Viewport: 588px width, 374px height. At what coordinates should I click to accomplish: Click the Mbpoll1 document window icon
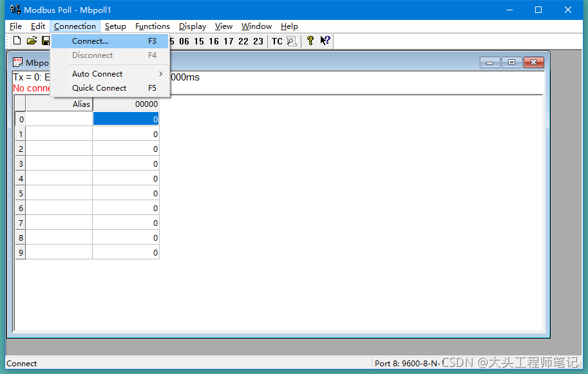pyautogui.click(x=17, y=62)
